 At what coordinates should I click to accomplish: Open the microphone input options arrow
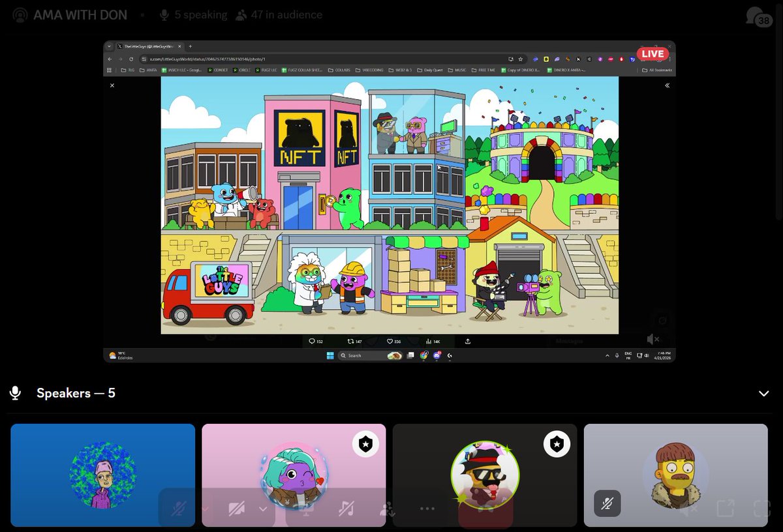point(205,509)
